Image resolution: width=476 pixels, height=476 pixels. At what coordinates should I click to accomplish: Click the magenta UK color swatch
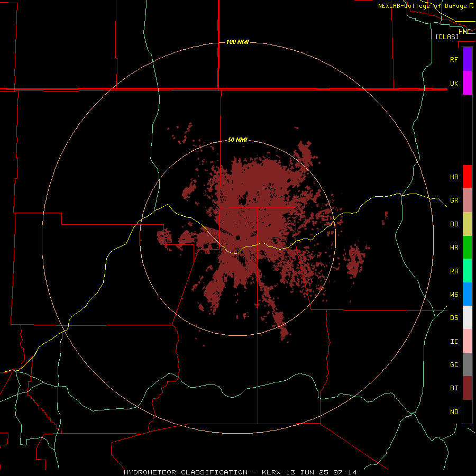coord(467,83)
